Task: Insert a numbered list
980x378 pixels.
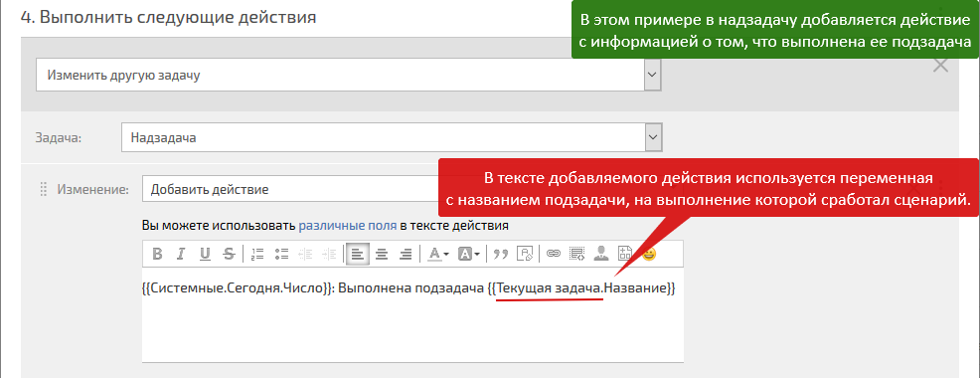Action: click(x=257, y=254)
